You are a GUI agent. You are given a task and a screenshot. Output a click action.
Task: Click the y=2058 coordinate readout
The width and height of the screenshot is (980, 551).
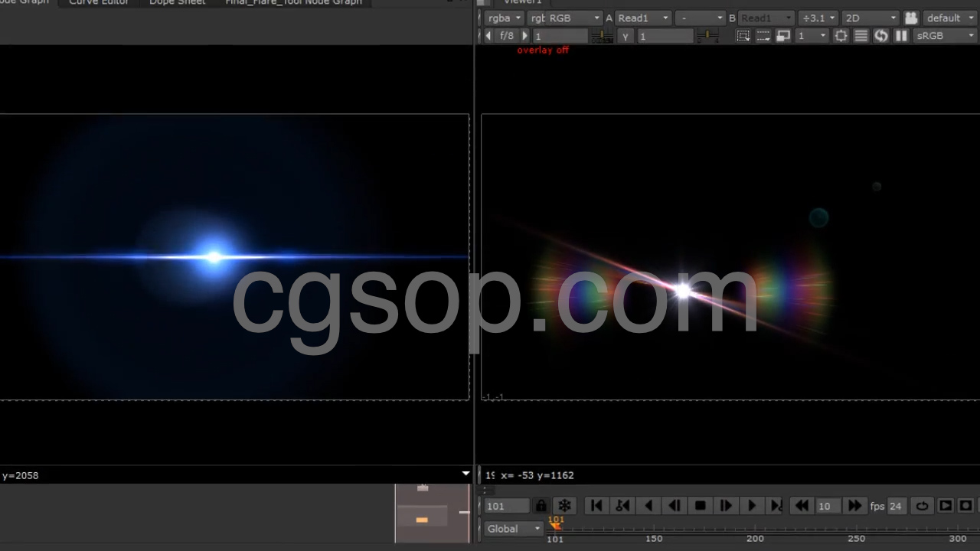[20, 475]
